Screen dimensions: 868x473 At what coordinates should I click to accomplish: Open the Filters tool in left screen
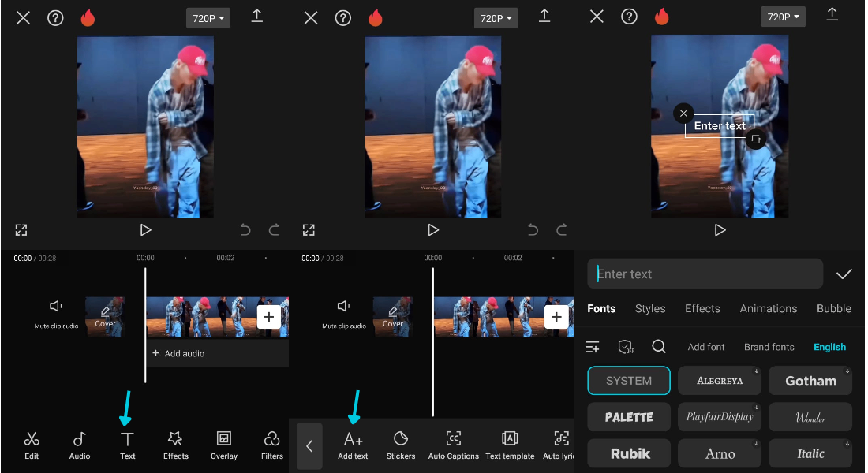pyautogui.click(x=271, y=445)
